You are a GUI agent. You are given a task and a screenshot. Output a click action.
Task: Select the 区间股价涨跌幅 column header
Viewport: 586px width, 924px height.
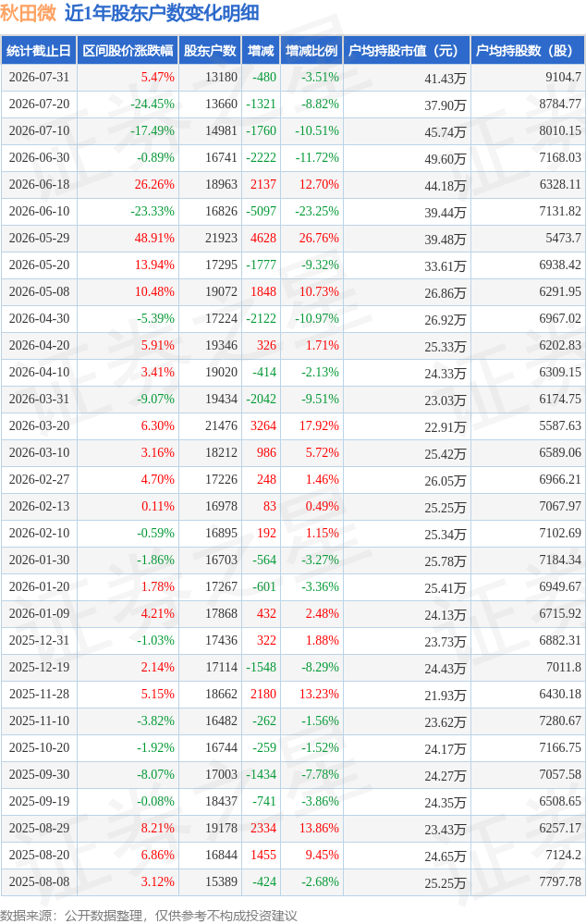click(128, 51)
